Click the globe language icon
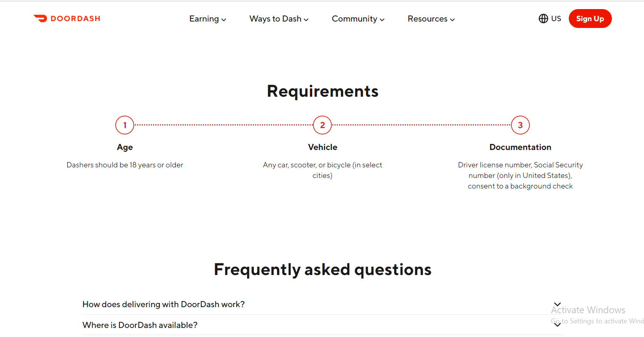 pos(543,19)
